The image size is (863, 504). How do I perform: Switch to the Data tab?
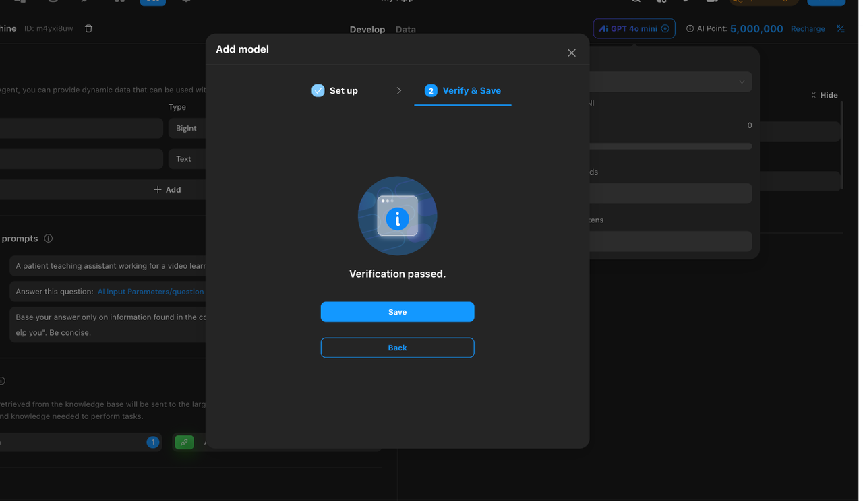[x=405, y=30]
